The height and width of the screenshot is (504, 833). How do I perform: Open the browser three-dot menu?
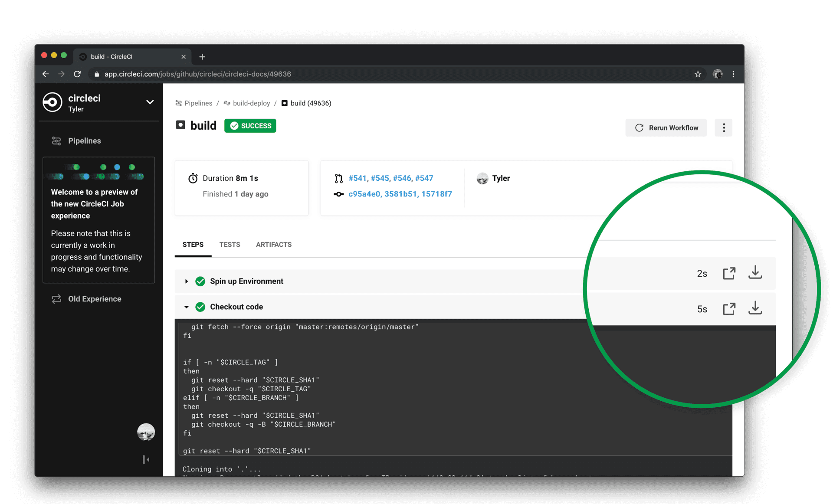pyautogui.click(x=734, y=74)
